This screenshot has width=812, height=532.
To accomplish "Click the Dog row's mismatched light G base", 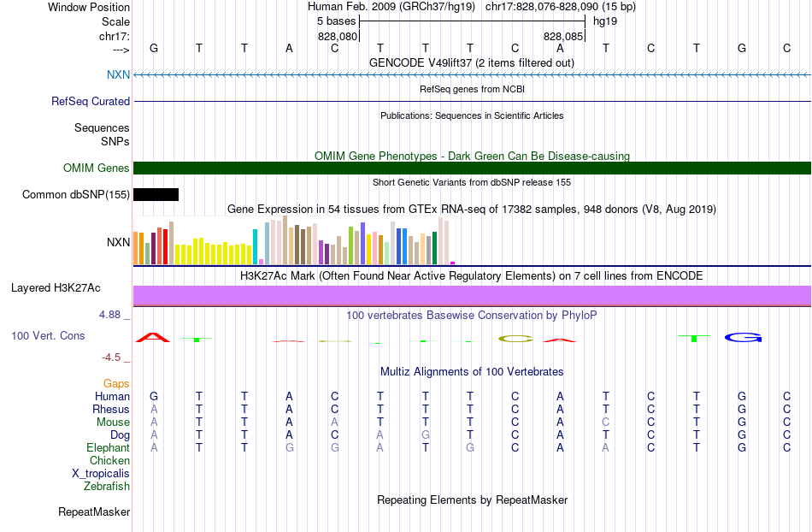I will coord(425,435).
